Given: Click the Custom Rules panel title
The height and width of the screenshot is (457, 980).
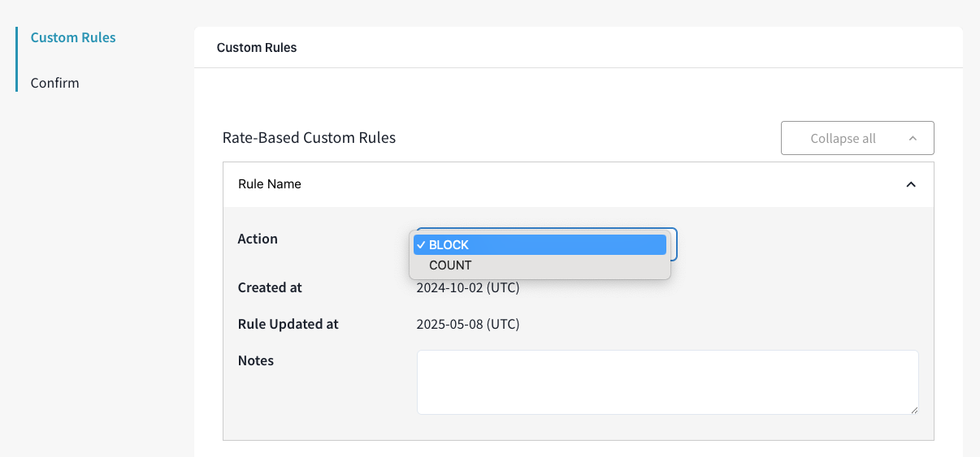Looking at the screenshot, I should coord(257,48).
